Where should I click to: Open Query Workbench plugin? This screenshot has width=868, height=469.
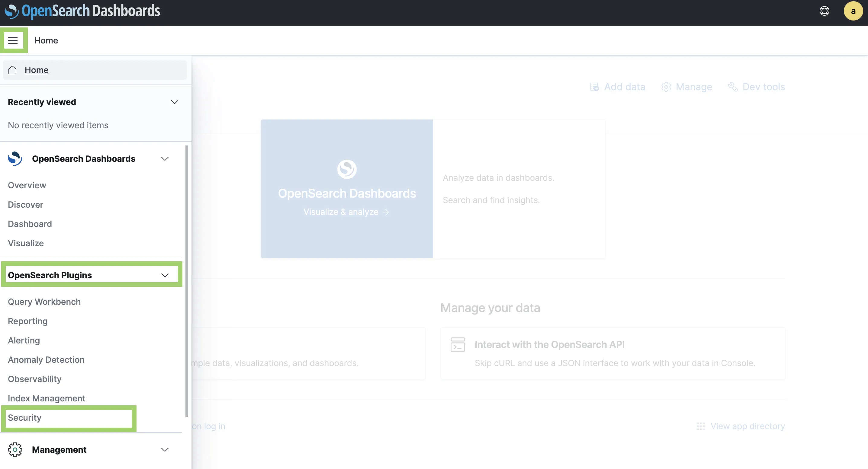(44, 302)
